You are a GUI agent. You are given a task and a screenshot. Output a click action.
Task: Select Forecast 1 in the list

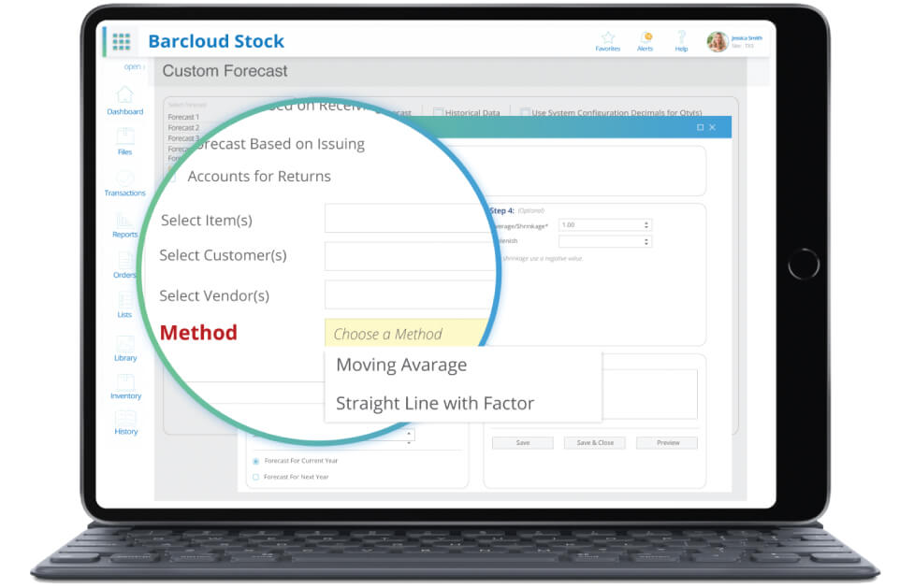coord(183,117)
